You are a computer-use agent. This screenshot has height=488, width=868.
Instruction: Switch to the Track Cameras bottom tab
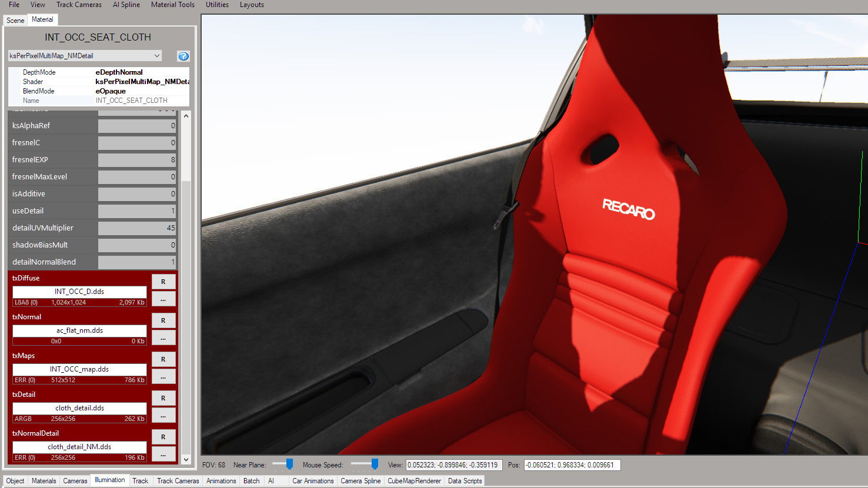coord(178,481)
